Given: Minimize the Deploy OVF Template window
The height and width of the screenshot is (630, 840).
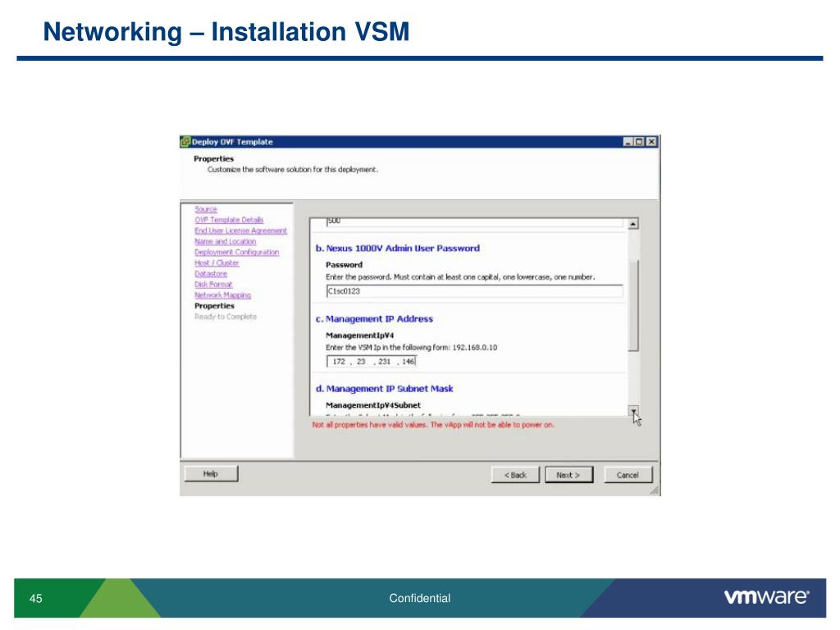Looking at the screenshot, I should [x=628, y=142].
